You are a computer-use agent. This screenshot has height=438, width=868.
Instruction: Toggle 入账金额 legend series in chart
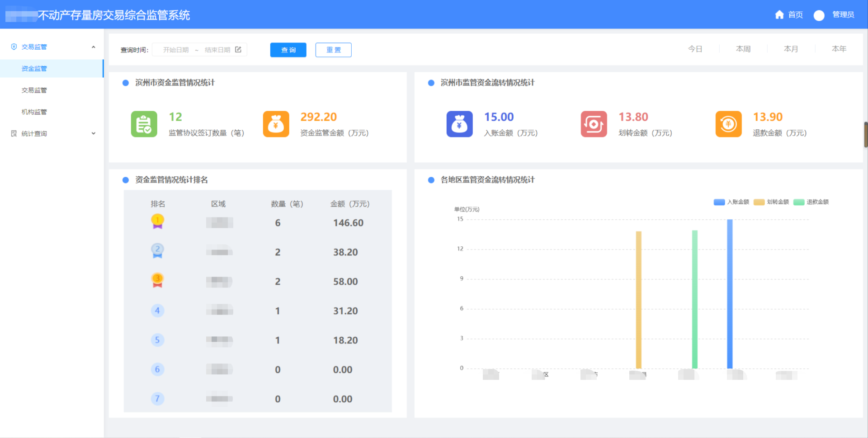click(731, 202)
